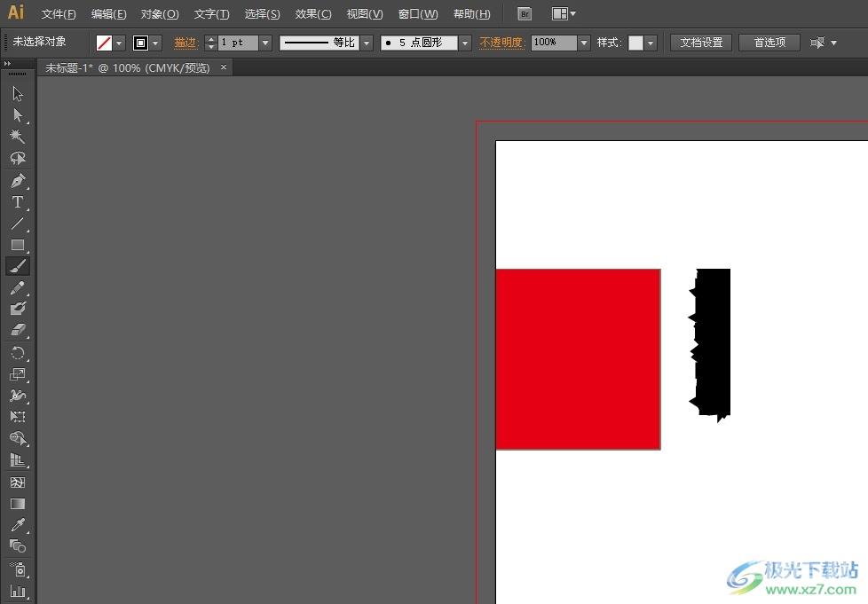
Task: Select the Blob Brush tool
Action: (x=18, y=309)
